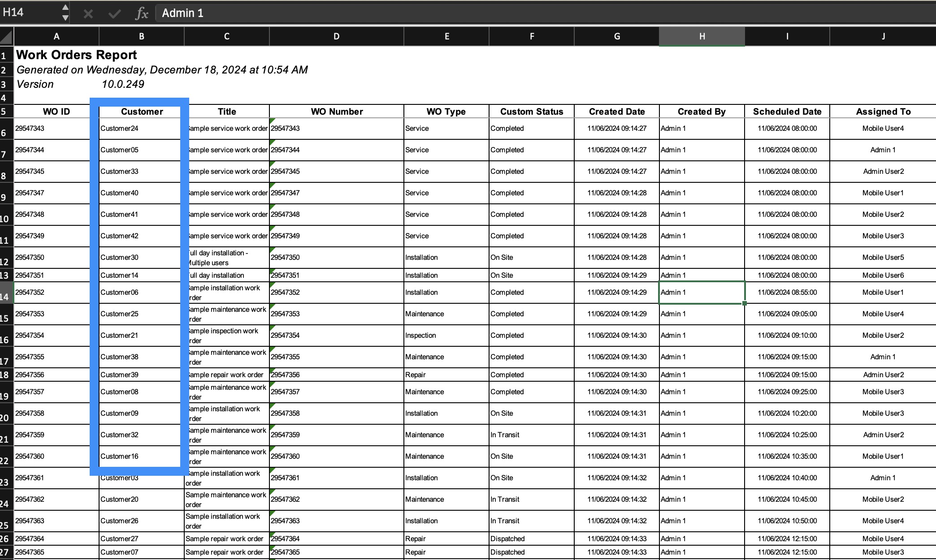This screenshot has height=560, width=936.
Task: Select column H header
Action: tap(702, 36)
